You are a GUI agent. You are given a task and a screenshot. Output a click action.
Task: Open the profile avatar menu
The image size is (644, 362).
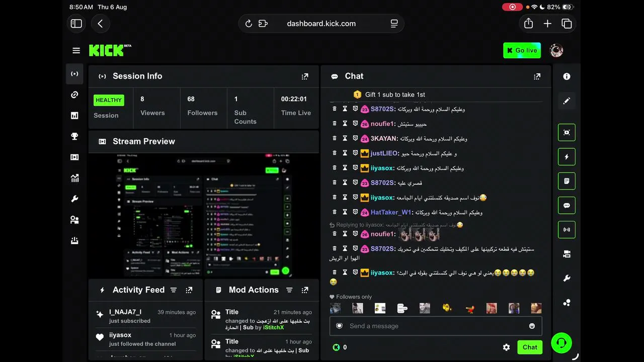pyautogui.click(x=556, y=50)
